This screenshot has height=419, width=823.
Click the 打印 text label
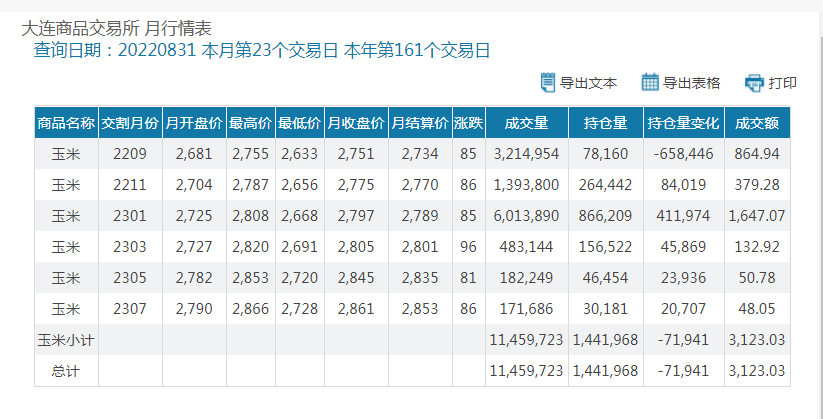pos(783,82)
